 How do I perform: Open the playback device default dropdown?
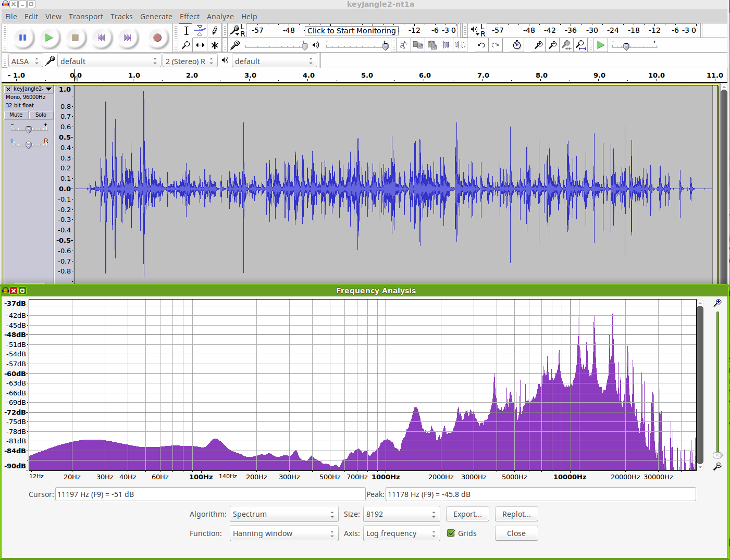(x=274, y=61)
